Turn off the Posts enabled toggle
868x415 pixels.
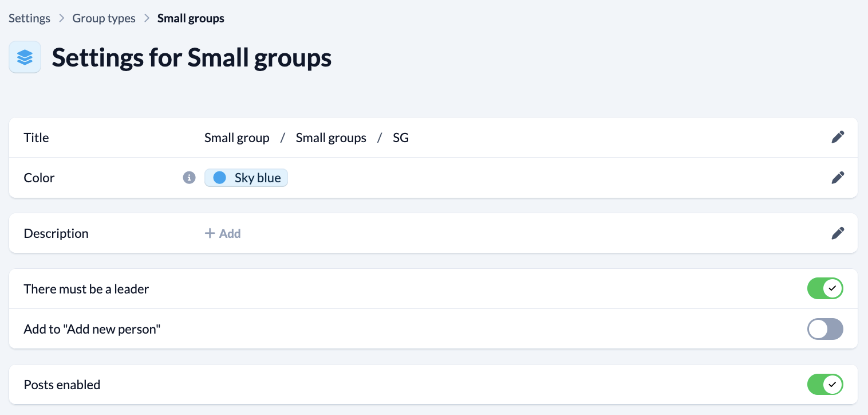[x=824, y=385]
